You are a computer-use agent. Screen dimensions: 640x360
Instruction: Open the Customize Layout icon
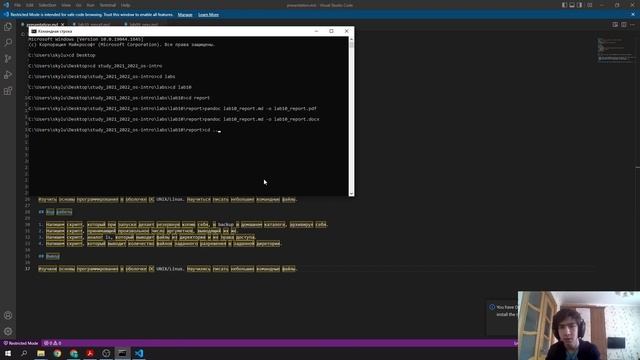[590, 5]
